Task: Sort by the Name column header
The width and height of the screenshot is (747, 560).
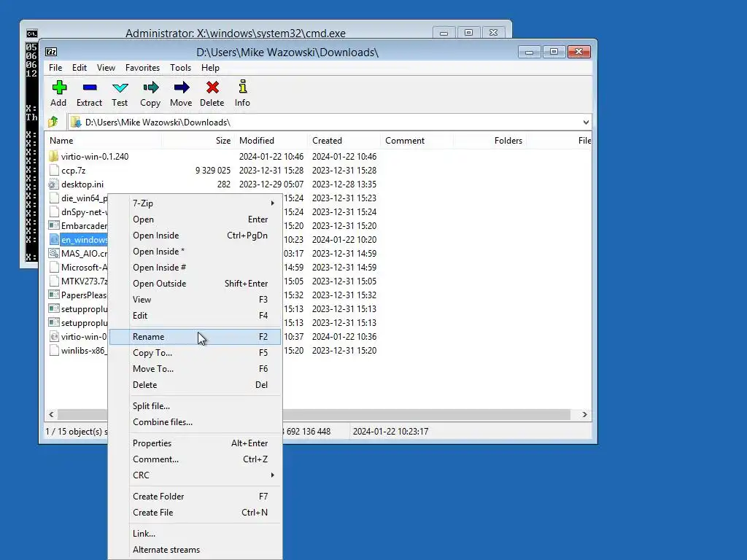Action: point(104,141)
